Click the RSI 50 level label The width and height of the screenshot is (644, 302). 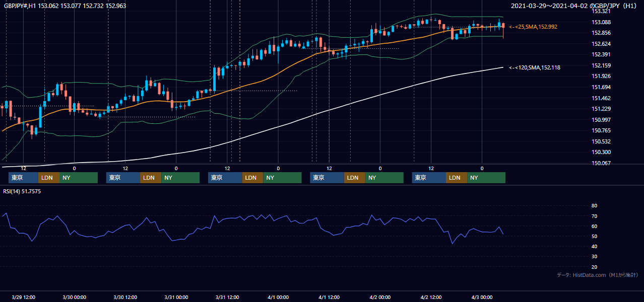click(594, 236)
